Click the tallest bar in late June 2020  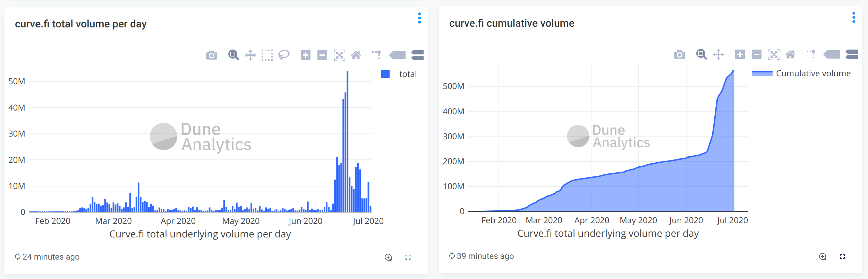[x=347, y=141]
